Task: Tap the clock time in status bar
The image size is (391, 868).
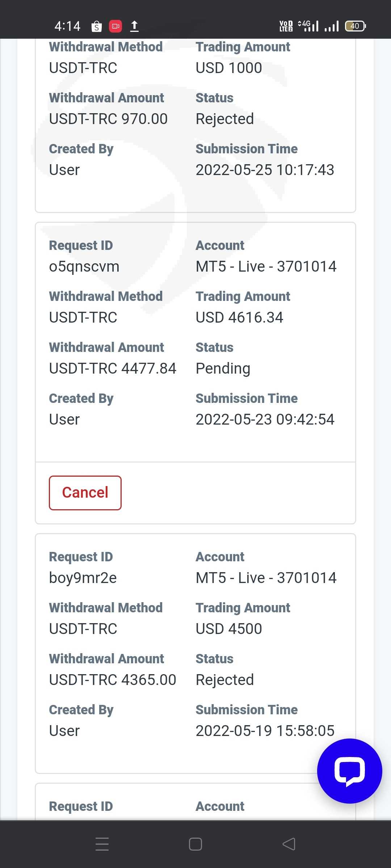Action: coord(67,26)
